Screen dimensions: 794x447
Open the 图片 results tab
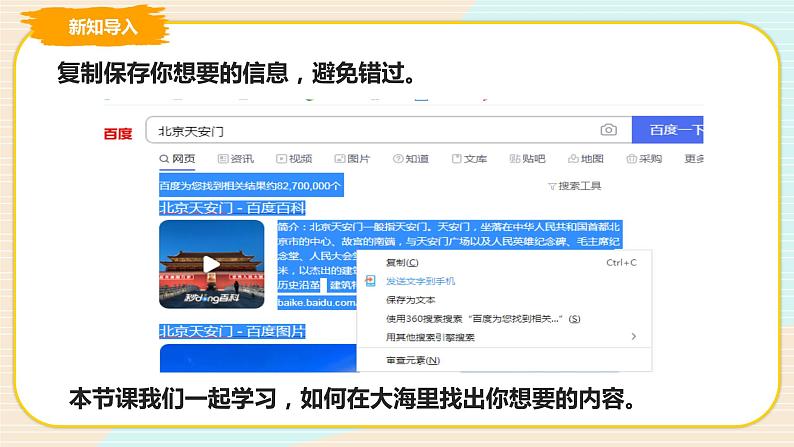pyautogui.click(x=352, y=158)
